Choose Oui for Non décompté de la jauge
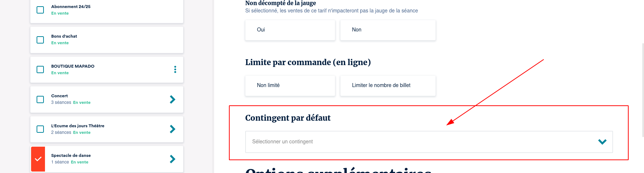 click(x=290, y=30)
